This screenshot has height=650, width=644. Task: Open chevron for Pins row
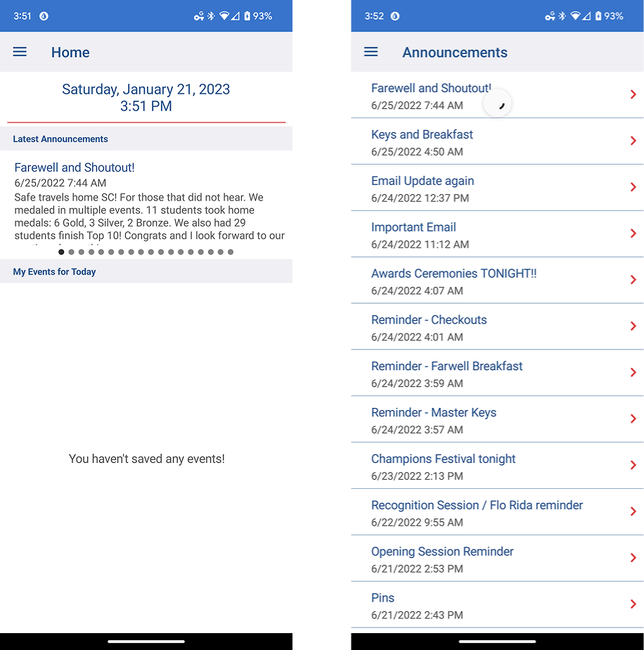point(633,604)
